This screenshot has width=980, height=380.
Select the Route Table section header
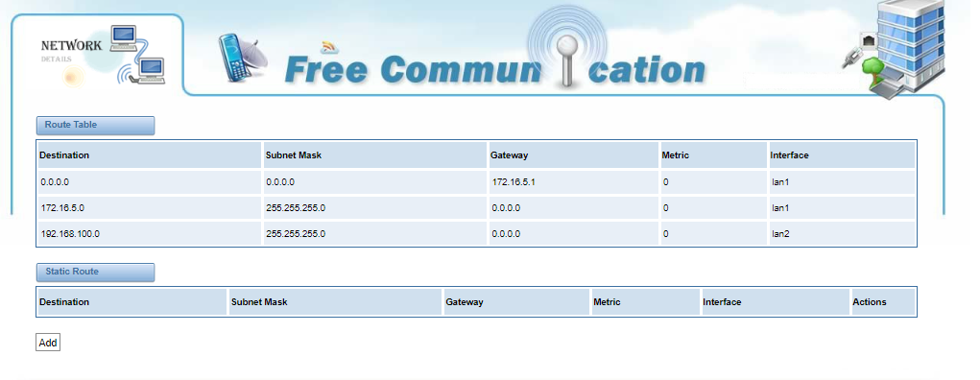95,125
